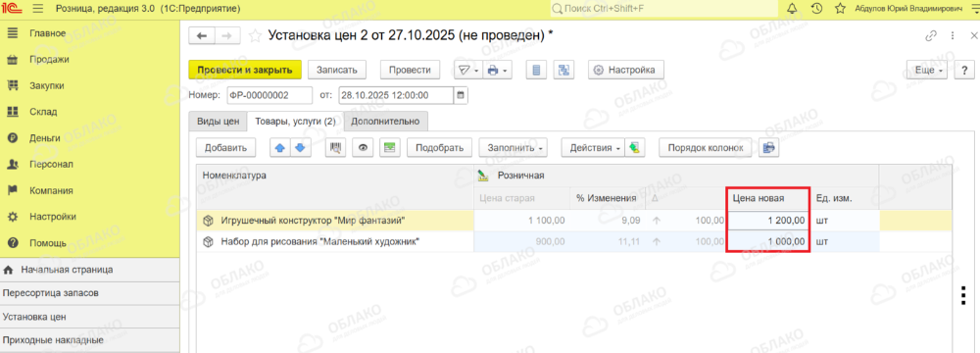Screen dimensions: 980x353
Task: Open the structure of subordination icon
Action: (564, 70)
